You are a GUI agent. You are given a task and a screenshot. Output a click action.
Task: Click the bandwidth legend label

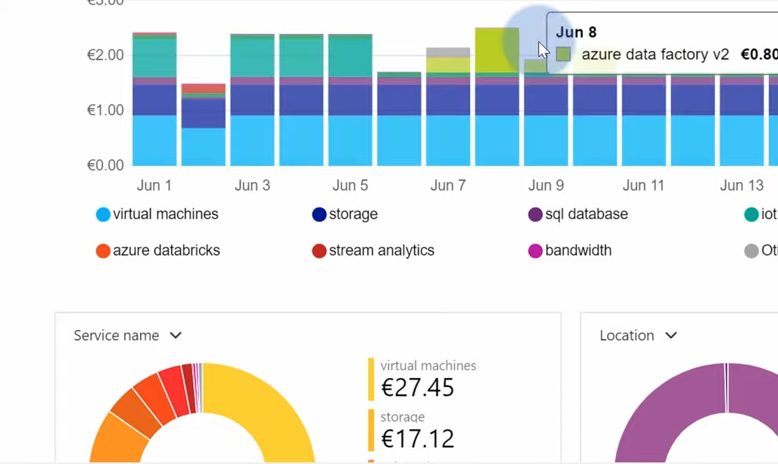(578, 251)
